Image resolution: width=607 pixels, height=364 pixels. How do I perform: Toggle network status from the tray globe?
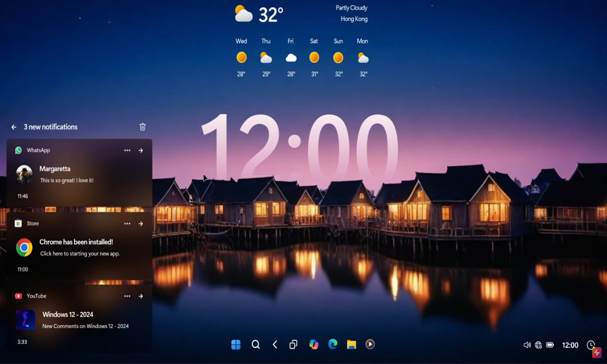click(x=538, y=345)
